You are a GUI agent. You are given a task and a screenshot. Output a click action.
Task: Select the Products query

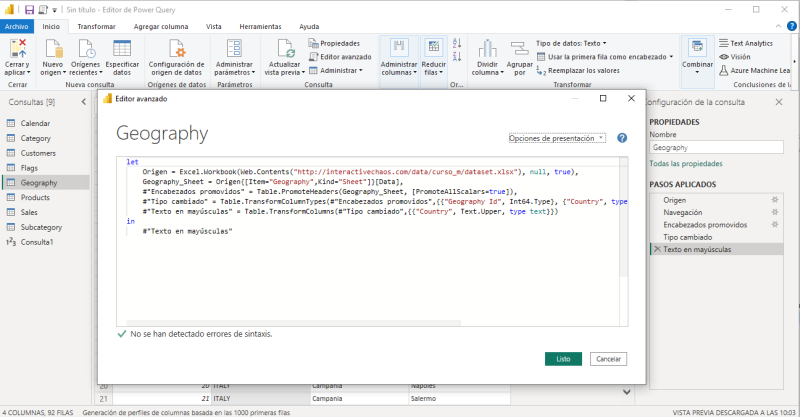(46, 197)
